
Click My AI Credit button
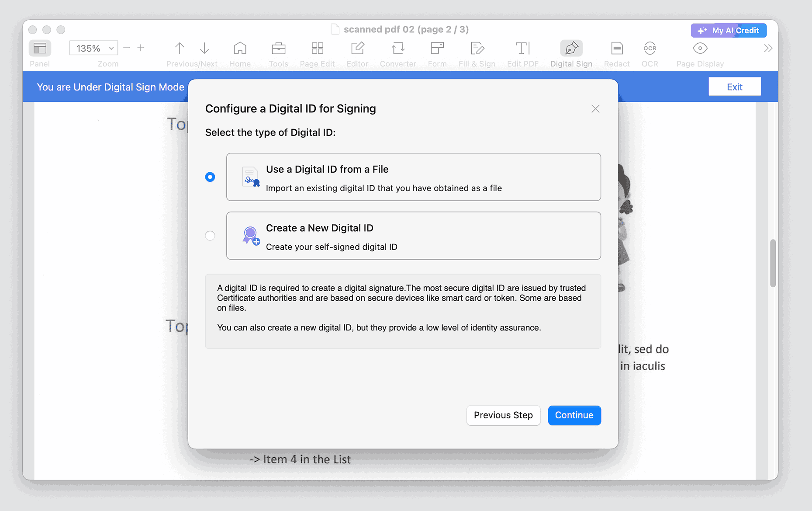729,31
